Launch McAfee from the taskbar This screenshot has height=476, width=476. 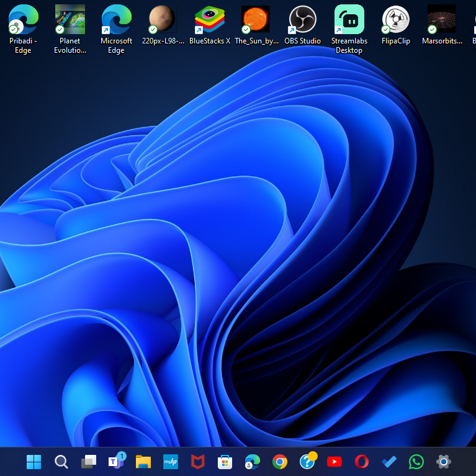(197, 462)
